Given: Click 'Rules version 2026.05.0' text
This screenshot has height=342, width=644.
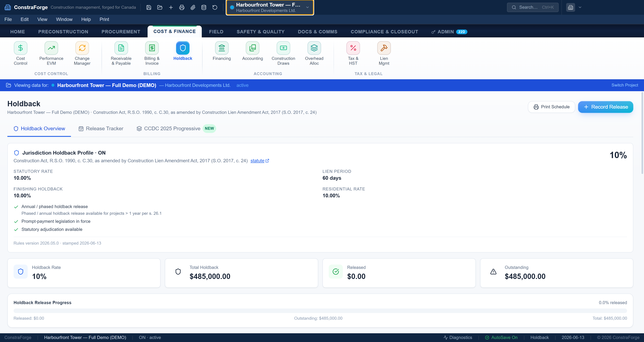Looking at the screenshot, I should [36, 243].
